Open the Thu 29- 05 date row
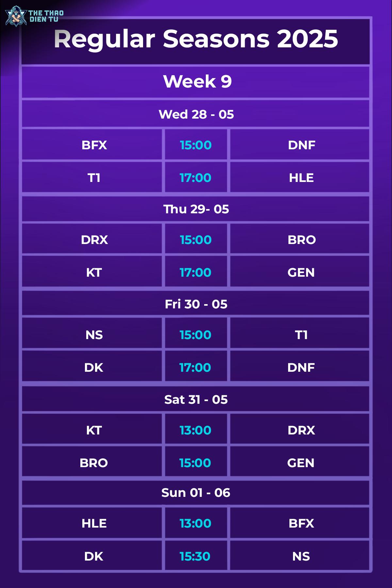392x588 pixels. click(x=196, y=209)
